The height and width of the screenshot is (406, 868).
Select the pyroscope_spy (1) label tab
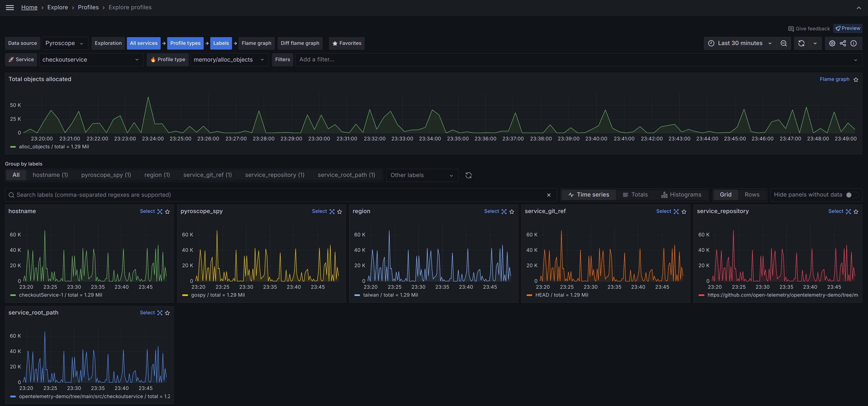tap(106, 175)
